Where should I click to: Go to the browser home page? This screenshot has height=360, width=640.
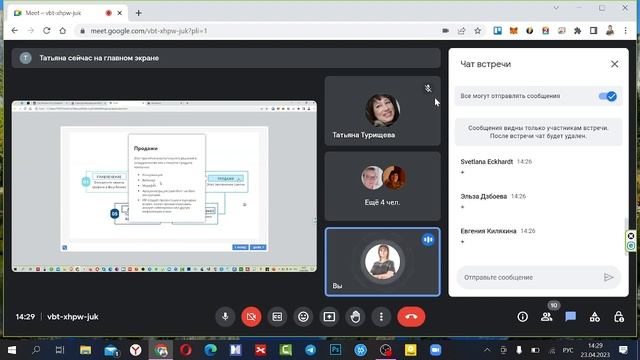(62, 31)
